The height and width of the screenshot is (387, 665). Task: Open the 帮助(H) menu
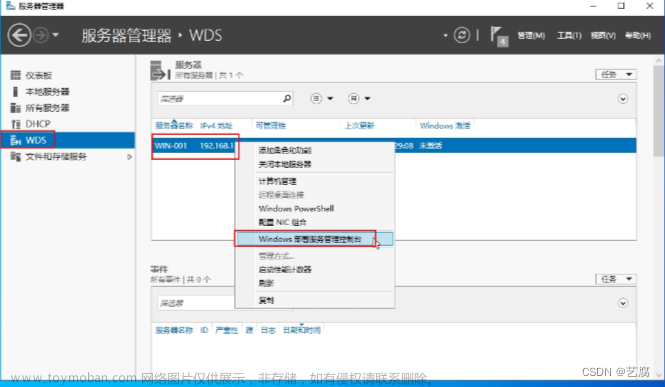click(638, 36)
